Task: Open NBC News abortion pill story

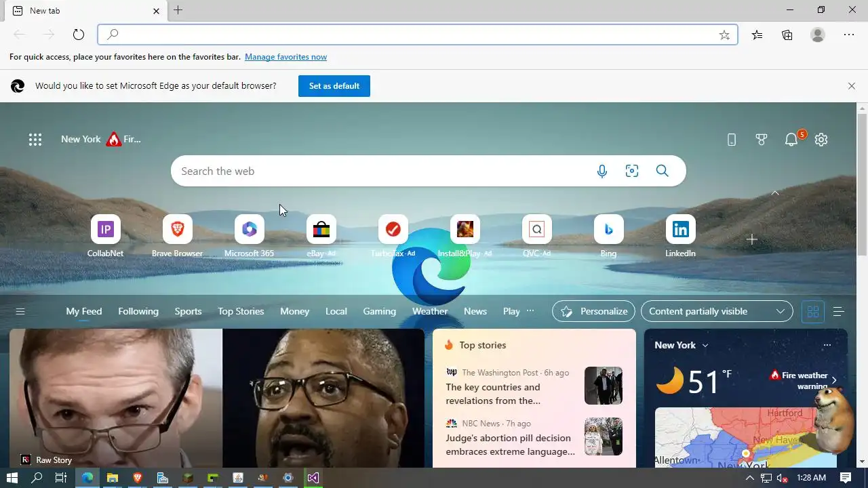Action: pos(510,445)
